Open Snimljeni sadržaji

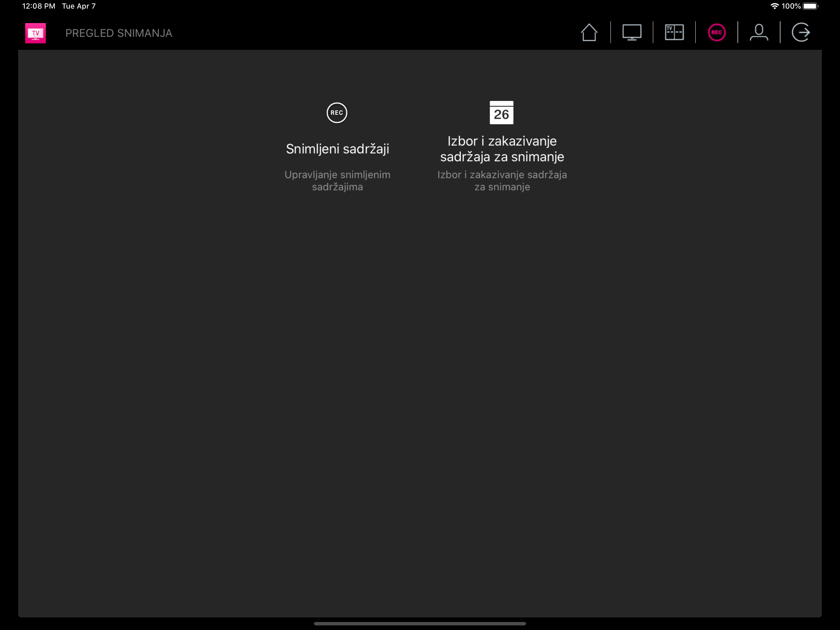(337, 149)
